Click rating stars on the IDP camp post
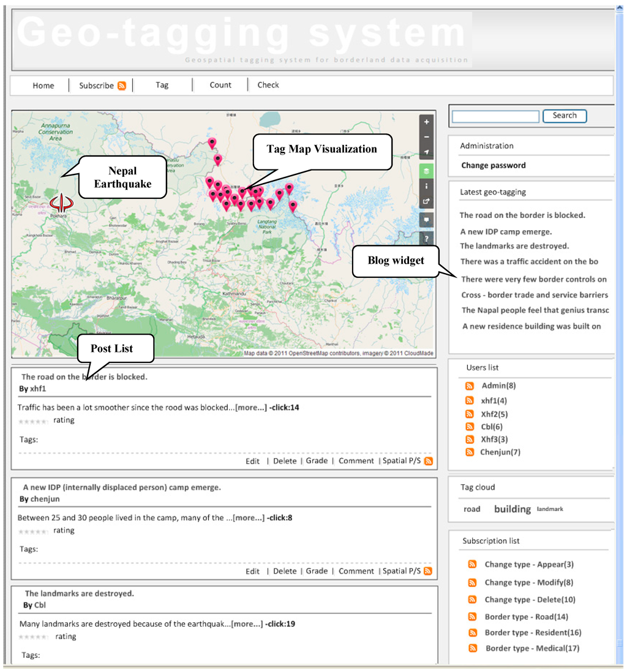The height and width of the screenshot is (672, 627). pyautogui.click(x=34, y=531)
